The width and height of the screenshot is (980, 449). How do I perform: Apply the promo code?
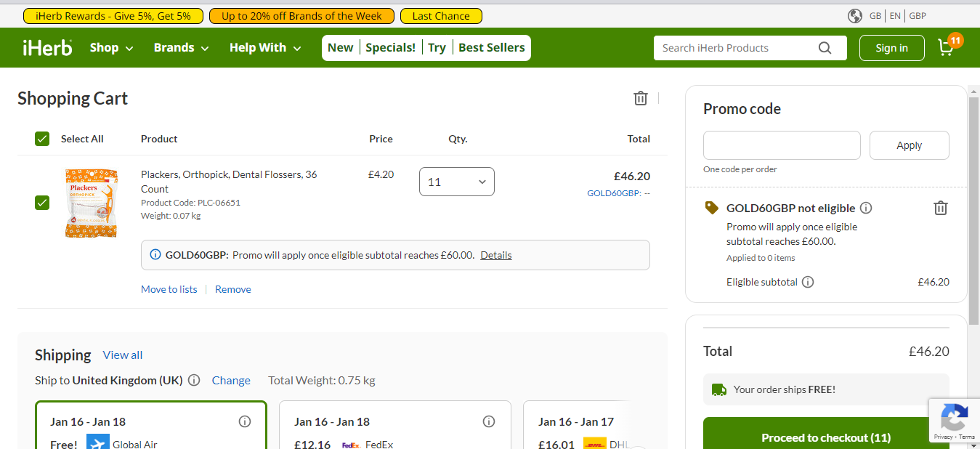coord(910,145)
